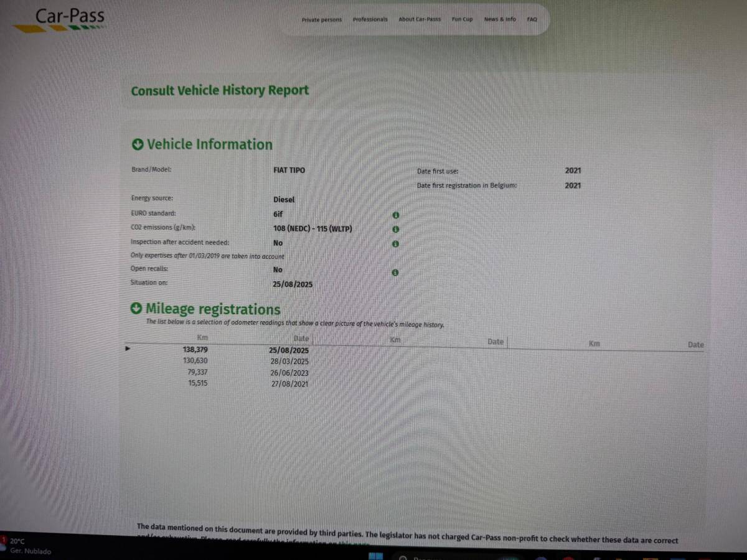Viewport: 747px width, 560px height.
Task: Collapse the Mileage registrations section
Action: click(x=136, y=309)
